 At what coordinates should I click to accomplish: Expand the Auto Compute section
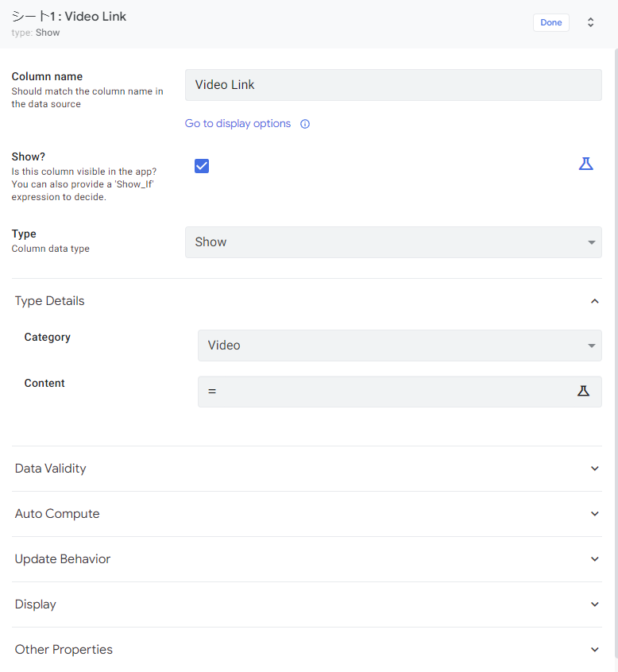[x=595, y=514]
